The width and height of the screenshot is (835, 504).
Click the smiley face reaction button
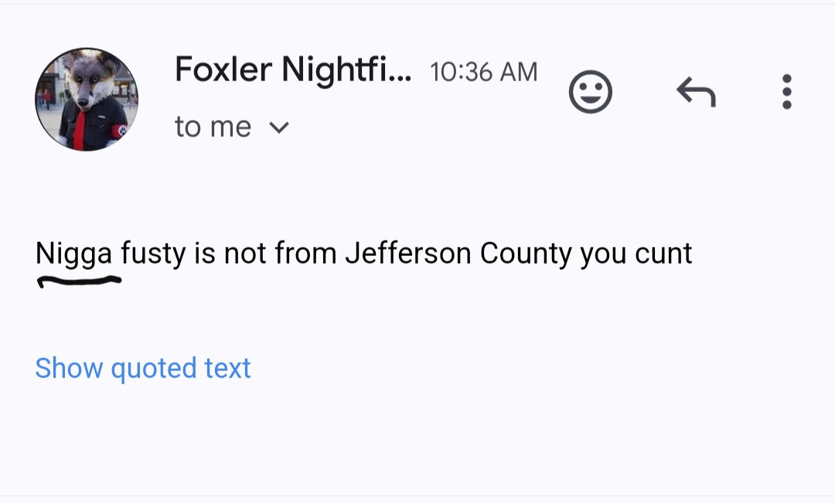tap(590, 91)
